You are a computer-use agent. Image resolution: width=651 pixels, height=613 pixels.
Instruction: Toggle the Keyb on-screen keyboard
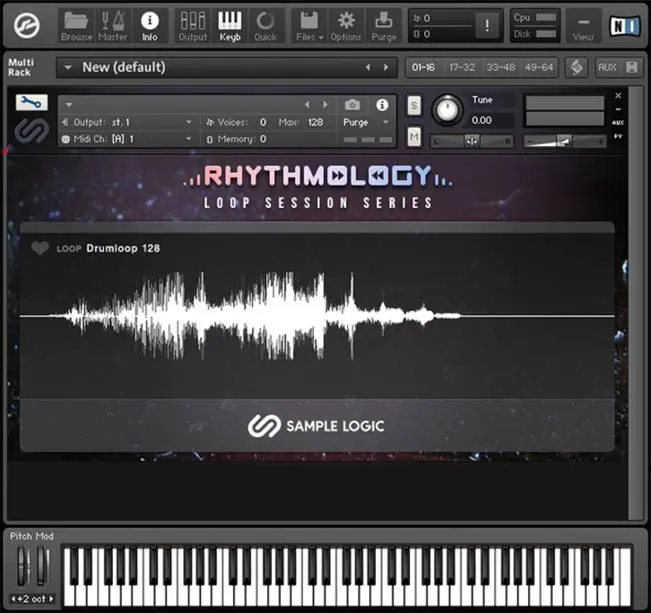pyautogui.click(x=230, y=26)
